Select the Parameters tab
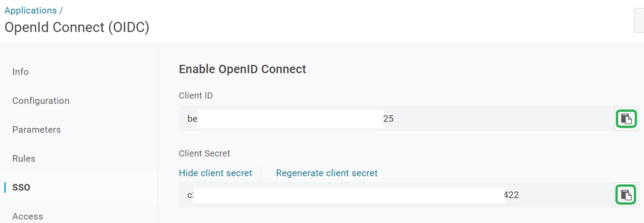This screenshot has width=644, height=223. (36, 130)
